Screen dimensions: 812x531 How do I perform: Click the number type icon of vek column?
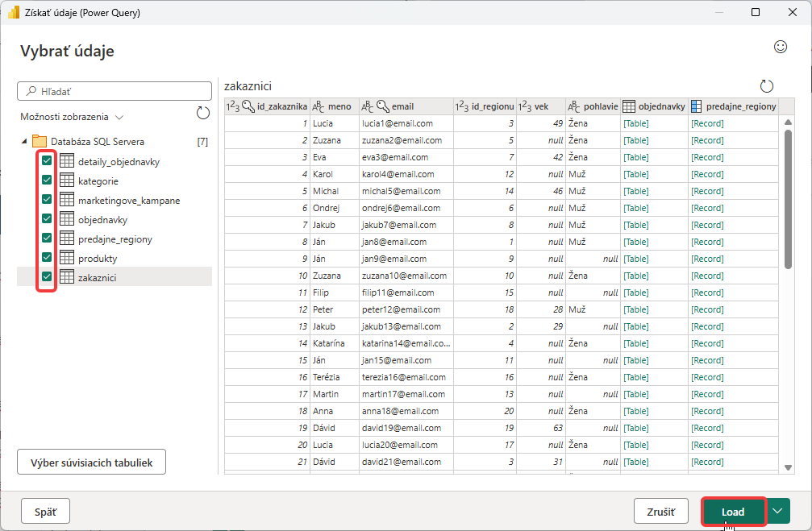(x=525, y=106)
